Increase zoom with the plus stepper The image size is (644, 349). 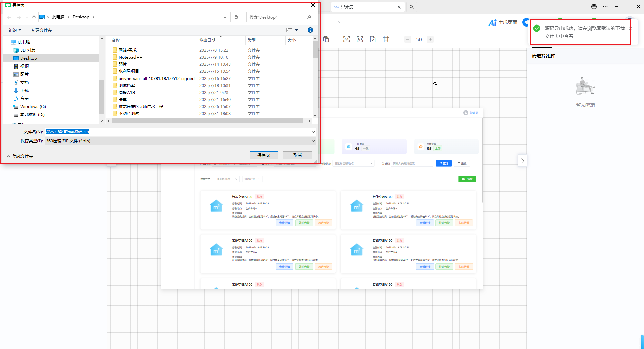[430, 39]
